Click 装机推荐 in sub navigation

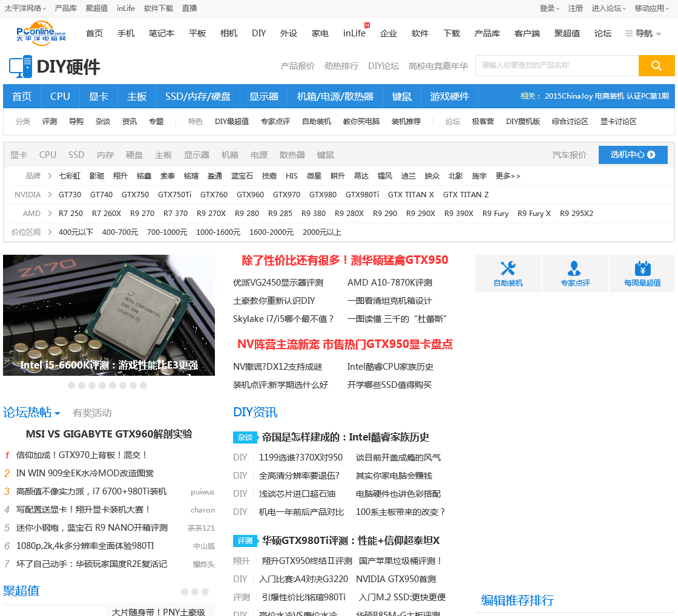click(406, 122)
